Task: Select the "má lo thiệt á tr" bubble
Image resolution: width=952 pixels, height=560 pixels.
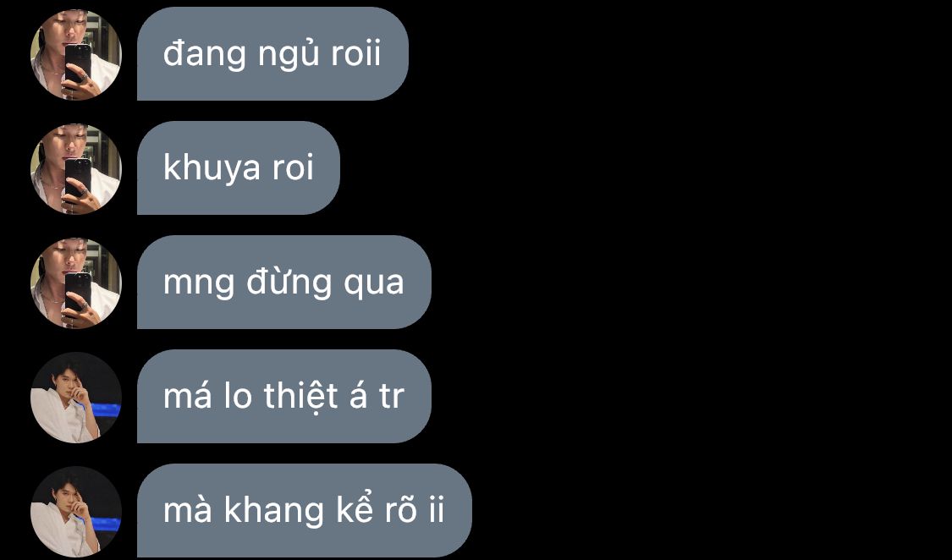Action: (284, 396)
